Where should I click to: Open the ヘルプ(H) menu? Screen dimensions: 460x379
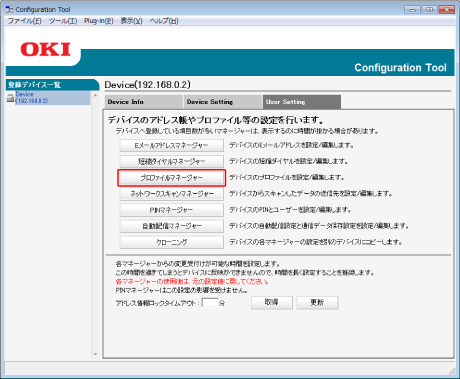(x=164, y=21)
